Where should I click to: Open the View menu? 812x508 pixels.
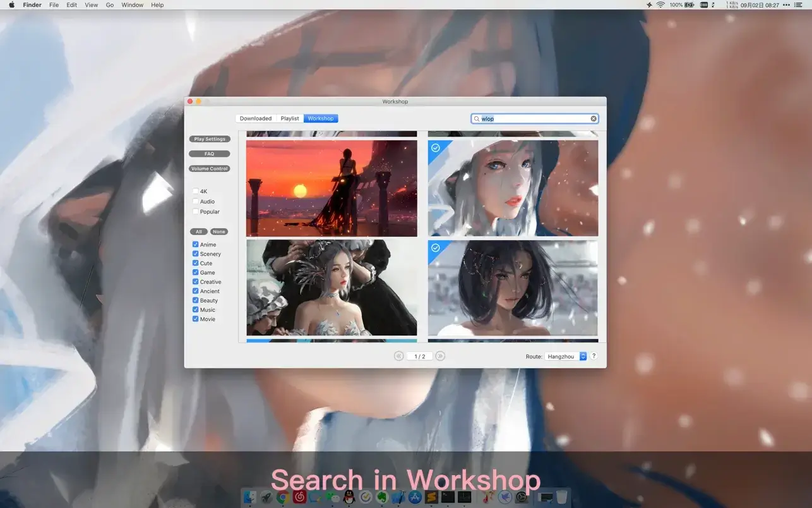[x=92, y=4]
